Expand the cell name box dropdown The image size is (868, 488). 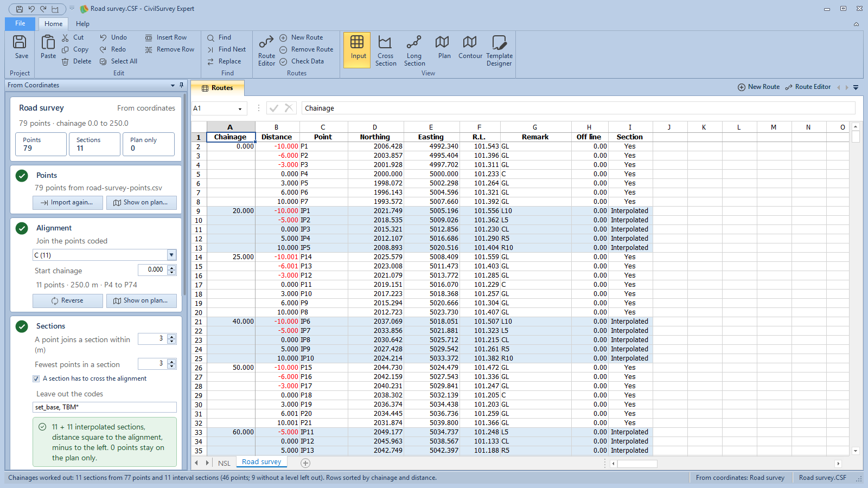pos(240,108)
